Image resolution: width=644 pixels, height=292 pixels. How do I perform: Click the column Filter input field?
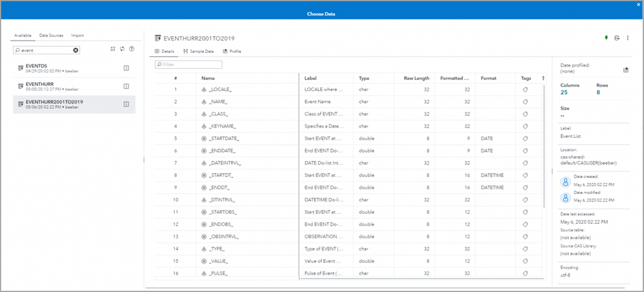(x=188, y=65)
